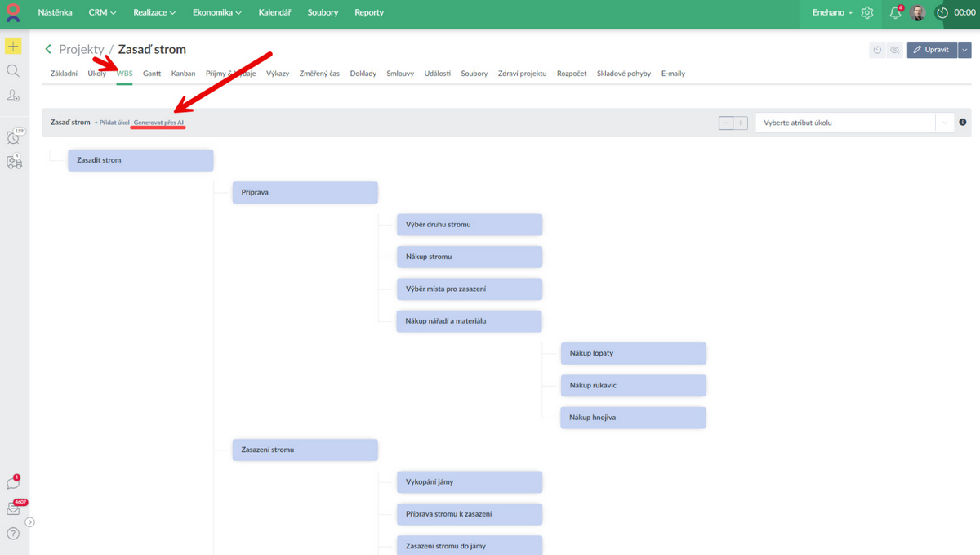Open help question mark icon
Image resolution: width=980 pixels, height=555 pixels.
coord(13,534)
